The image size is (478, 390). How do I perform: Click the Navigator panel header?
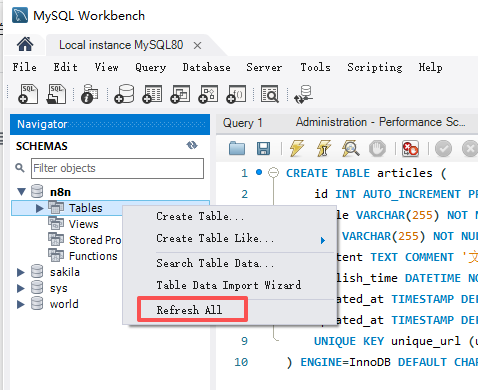pyautogui.click(x=110, y=124)
